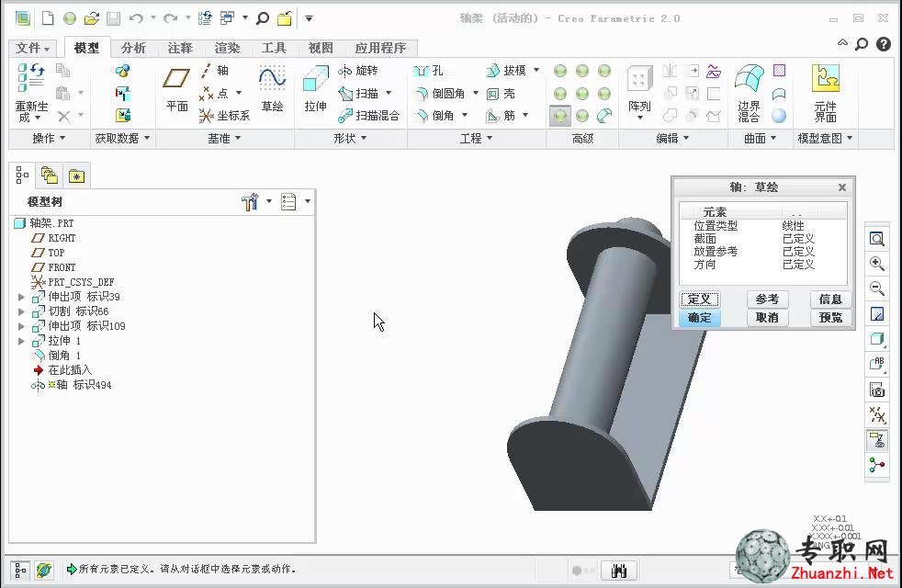
Task: Open the 文件 menu
Action: (x=33, y=48)
